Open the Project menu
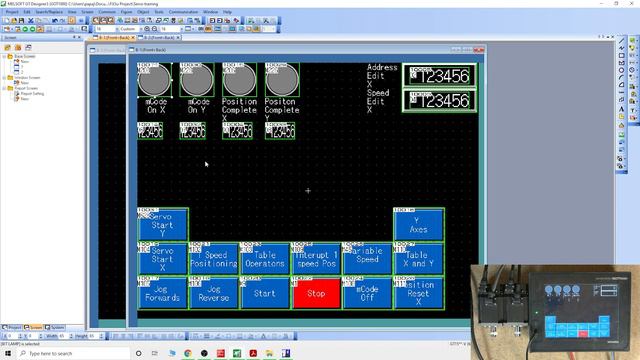Viewport: 640px width, 360px height. (x=12, y=12)
